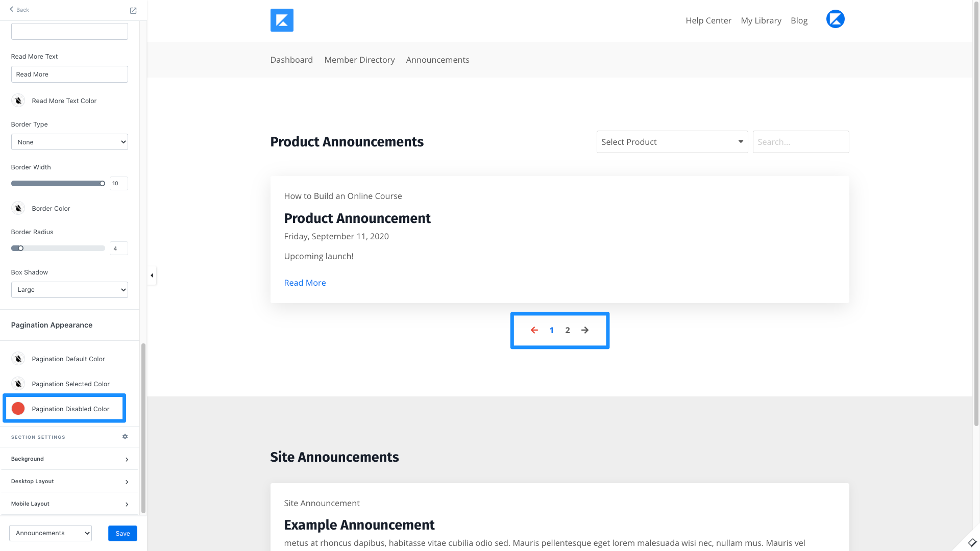Open the Select Product dropdown
Screen dimensions: 980x551
[672, 142]
